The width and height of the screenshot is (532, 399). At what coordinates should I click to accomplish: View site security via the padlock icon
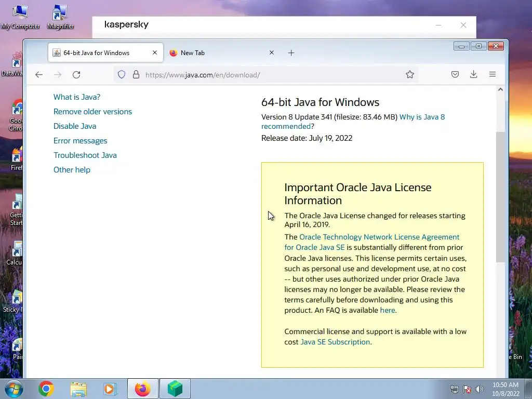(136, 75)
